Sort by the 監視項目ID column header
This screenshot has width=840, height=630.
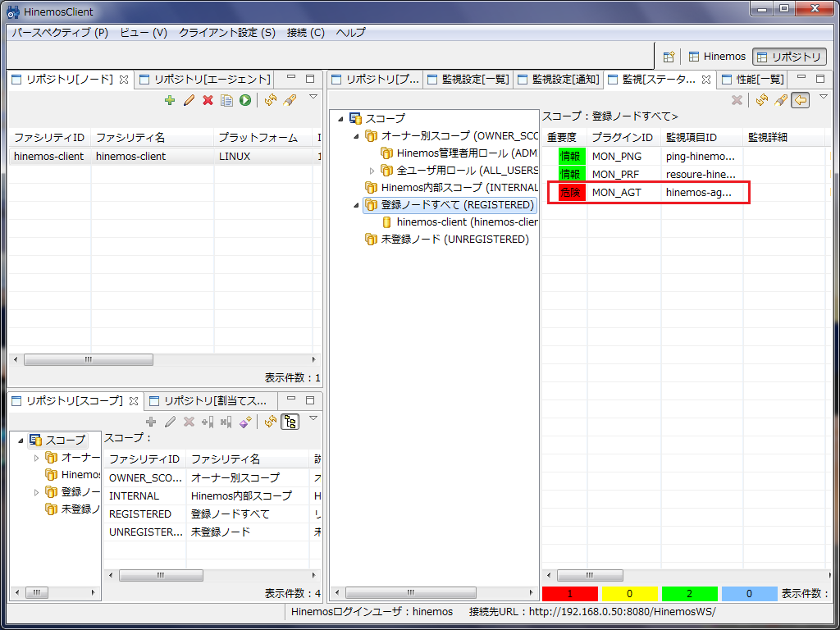coord(702,138)
